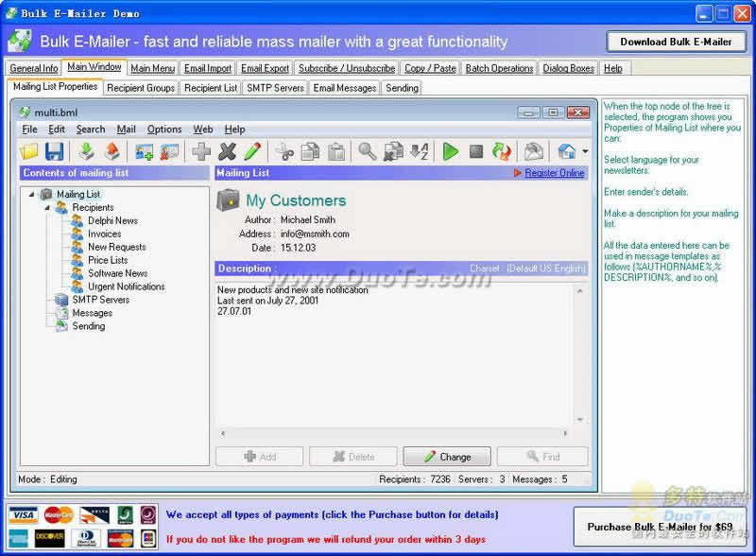
Task: Click Download Bulk E-Mailer button
Action: click(676, 42)
